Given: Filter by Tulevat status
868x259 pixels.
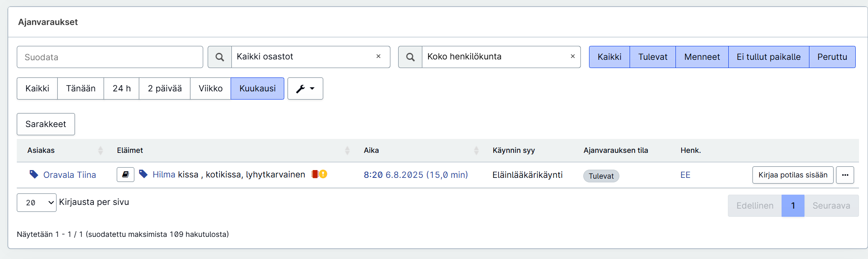Looking at the screenshot, I should 653,57.
